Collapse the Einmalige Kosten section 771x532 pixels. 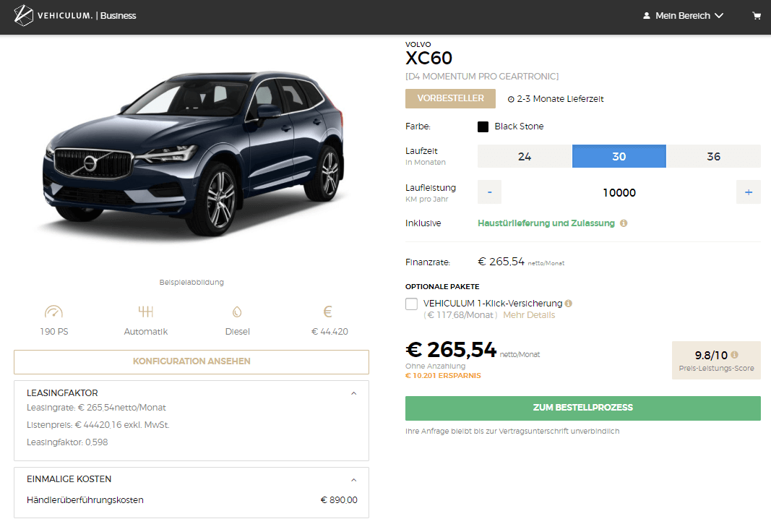pyautogui.click(x=353, y=479)
